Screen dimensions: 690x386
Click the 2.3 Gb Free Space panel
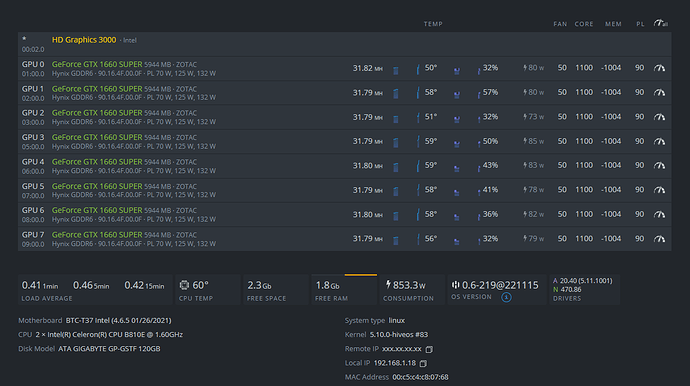(276, 290)
